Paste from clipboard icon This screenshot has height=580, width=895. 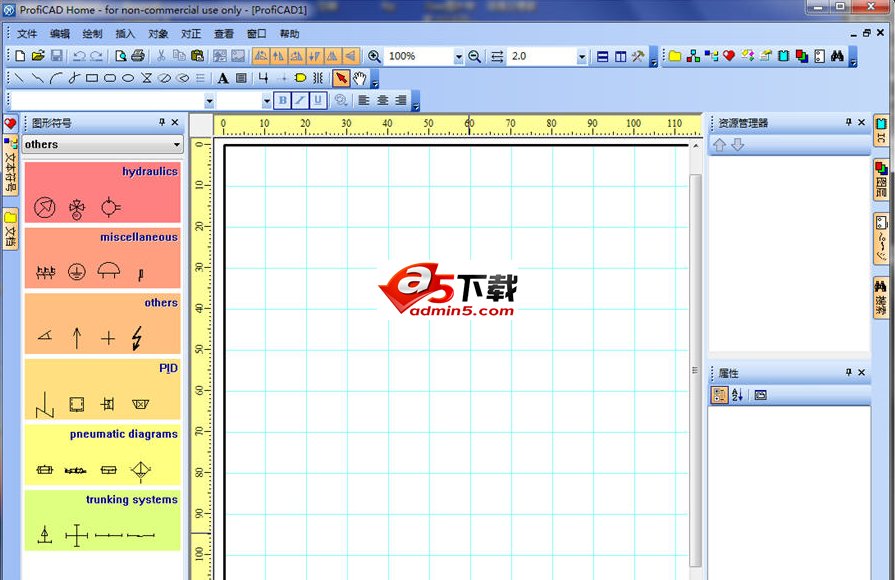point(197,56)
